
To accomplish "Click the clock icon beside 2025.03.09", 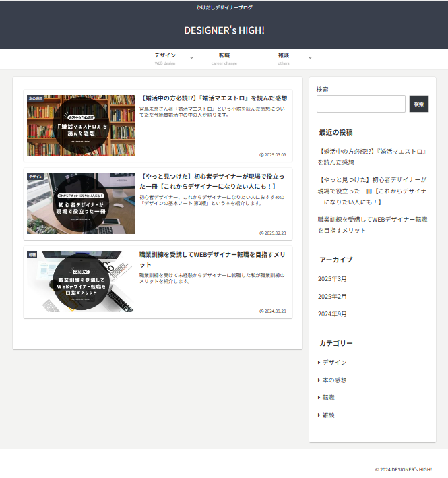I will [261, 155].
